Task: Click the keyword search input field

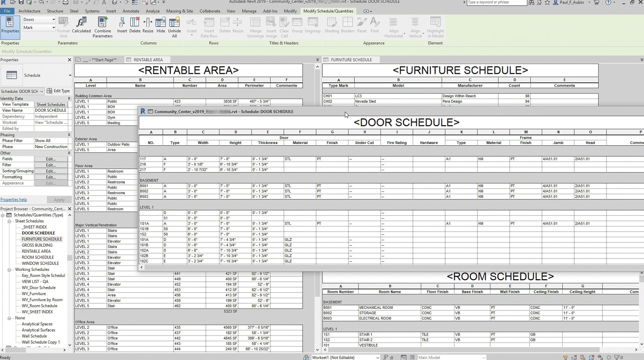Action: coord(496,2)
